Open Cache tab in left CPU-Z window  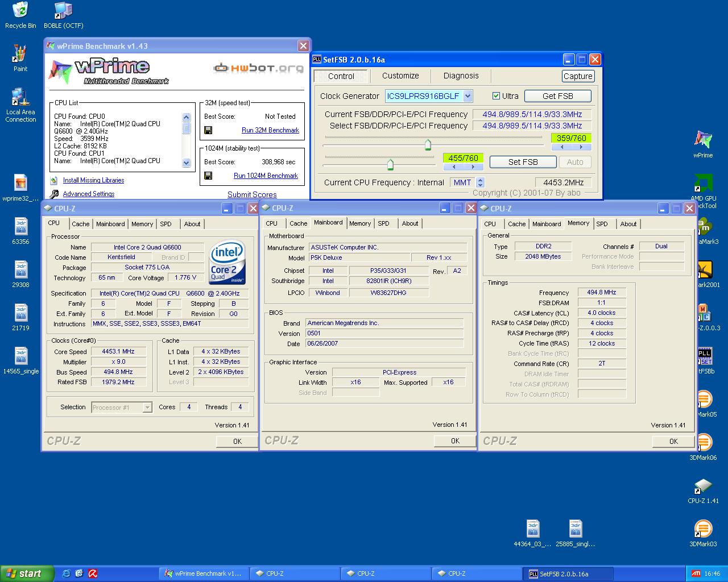[x=81, y=224]
